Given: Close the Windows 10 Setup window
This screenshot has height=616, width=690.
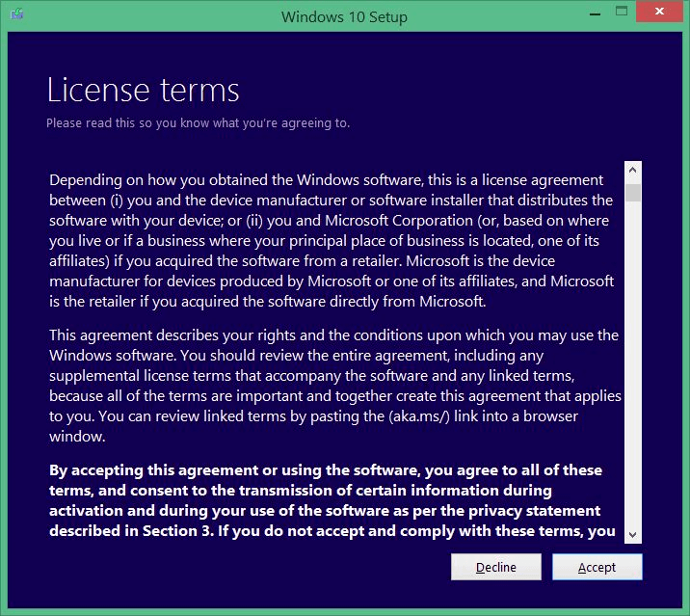Looking at the screenshot, I should coord(659,11).
